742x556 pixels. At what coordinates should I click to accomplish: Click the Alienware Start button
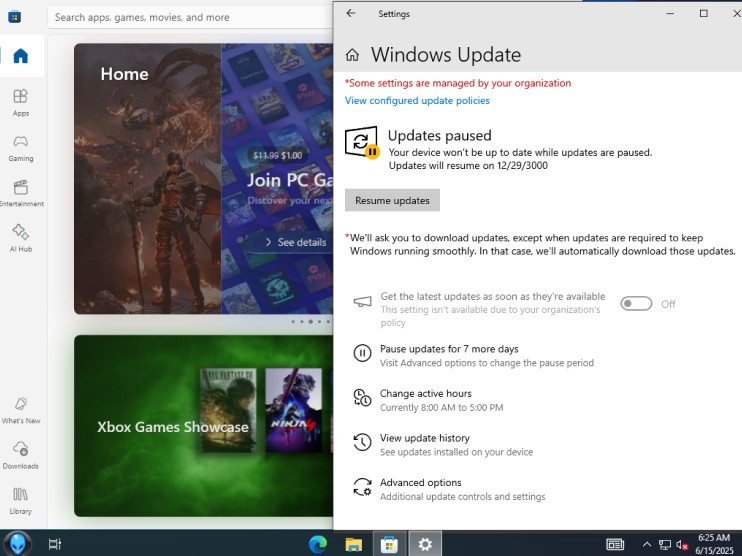tap(18, 544)
